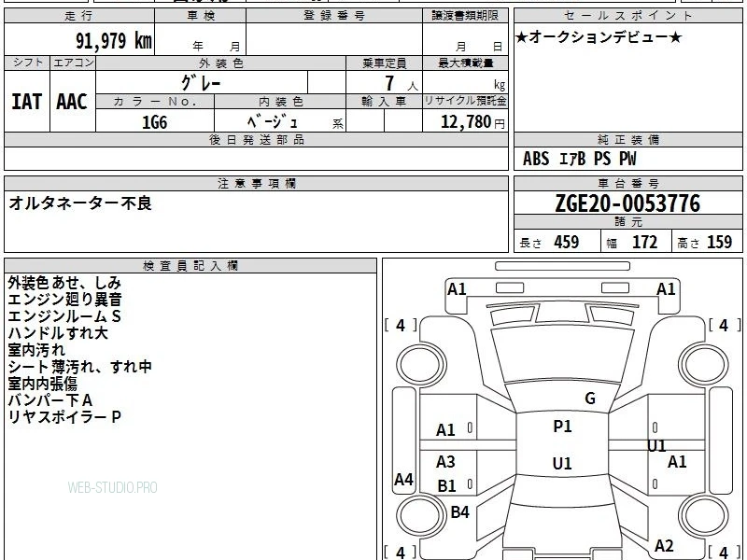
Task: Select the P1 mark on the roof
Action: tap(562, 427)
